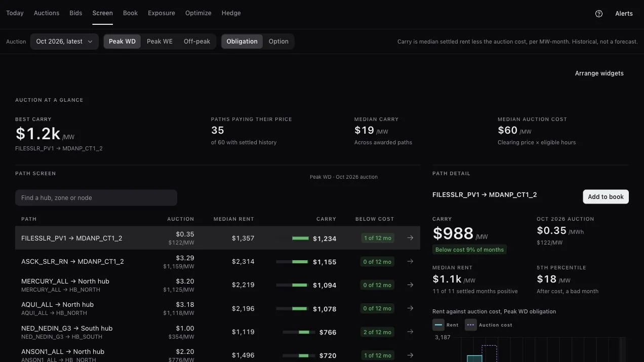Focus the Find a hub, zone or node field
The height and width of the screenshot is (362, 644).
click(x=96, y=198)
